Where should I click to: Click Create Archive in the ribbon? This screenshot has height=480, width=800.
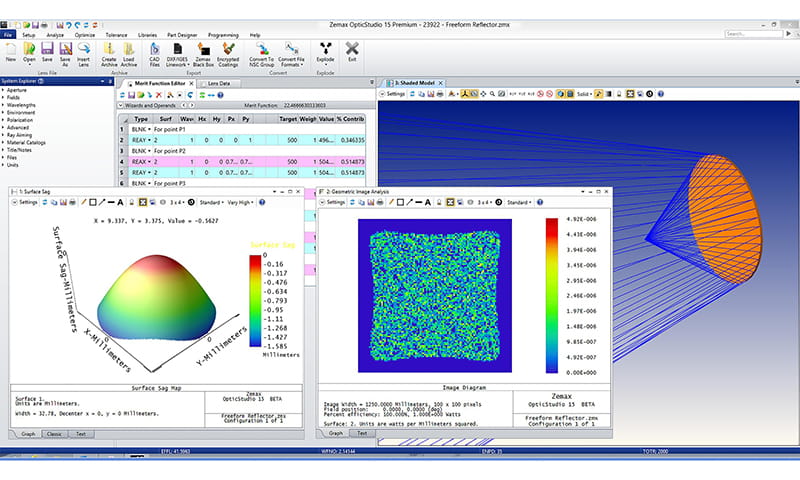tap(109, 54)
